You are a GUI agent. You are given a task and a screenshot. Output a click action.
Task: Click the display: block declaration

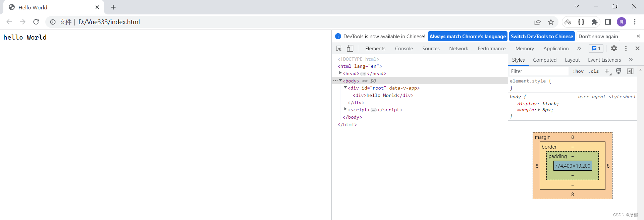(538, 104)
